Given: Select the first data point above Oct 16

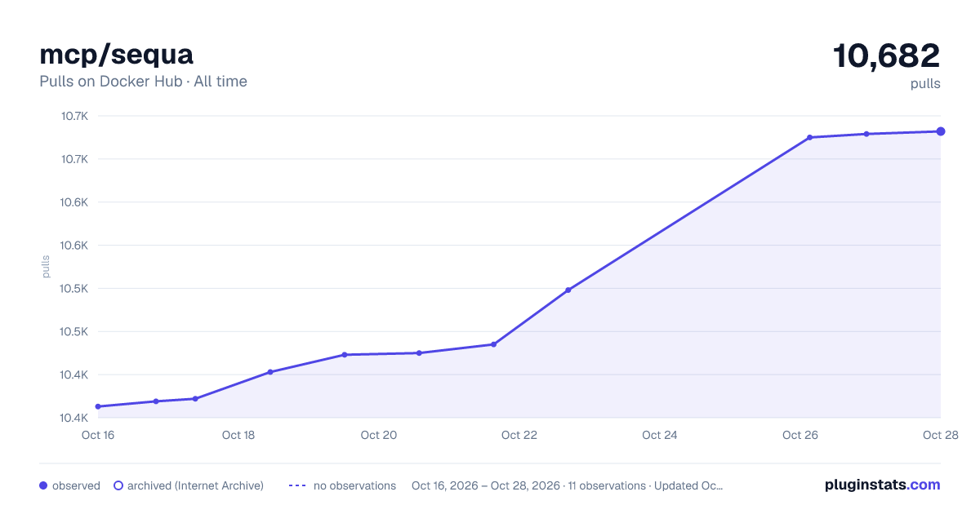Looking at the screenshot, I should (98, 406).
